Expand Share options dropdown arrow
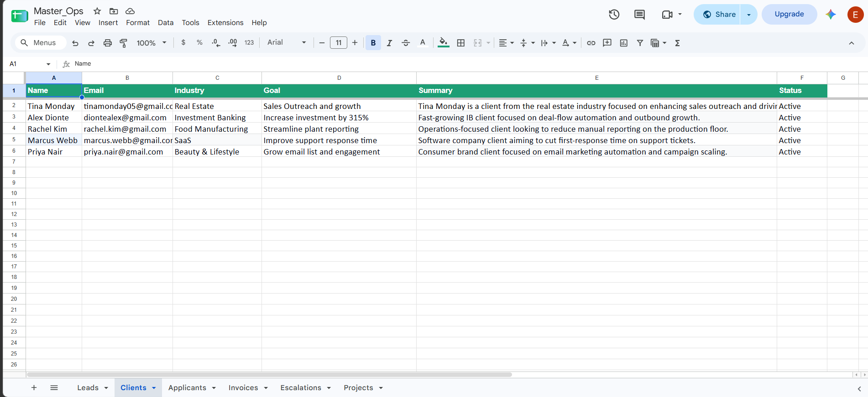868x397 pixels. point(749,15)
